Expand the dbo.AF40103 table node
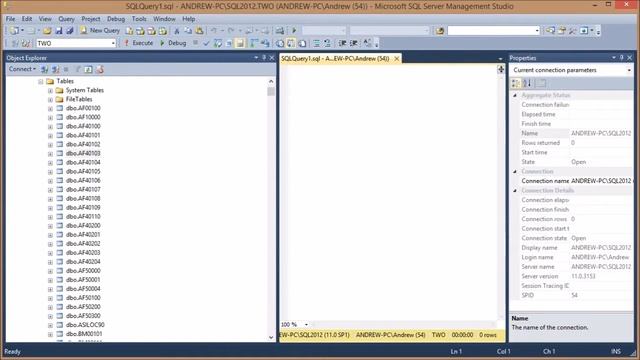 pyautogui.click(x=50, y=154)
